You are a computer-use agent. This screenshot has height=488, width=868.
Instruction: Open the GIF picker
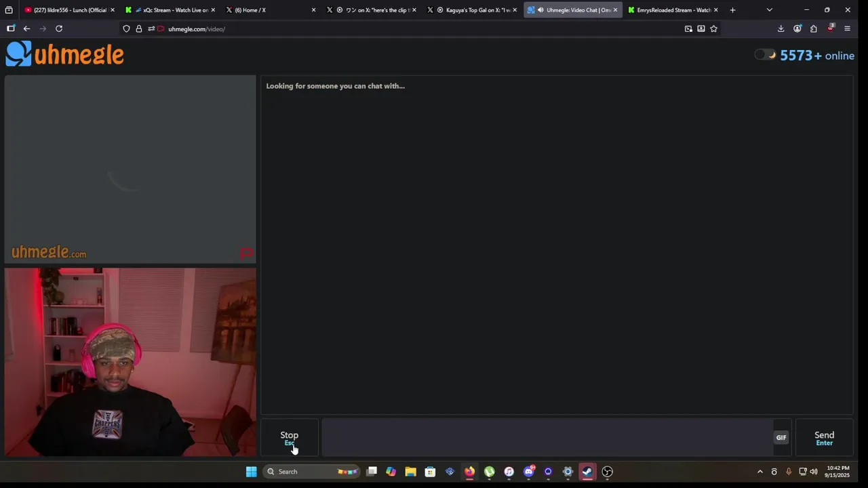(781, 438)
